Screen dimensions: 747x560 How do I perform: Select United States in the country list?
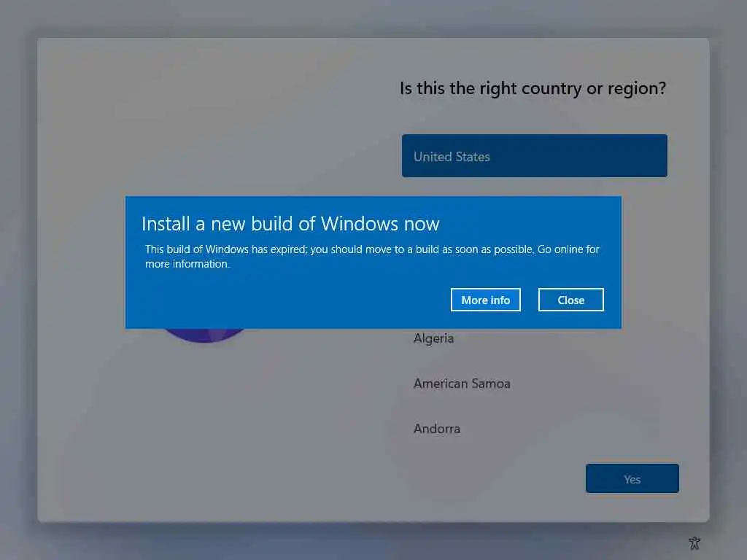tap(535, 156)
